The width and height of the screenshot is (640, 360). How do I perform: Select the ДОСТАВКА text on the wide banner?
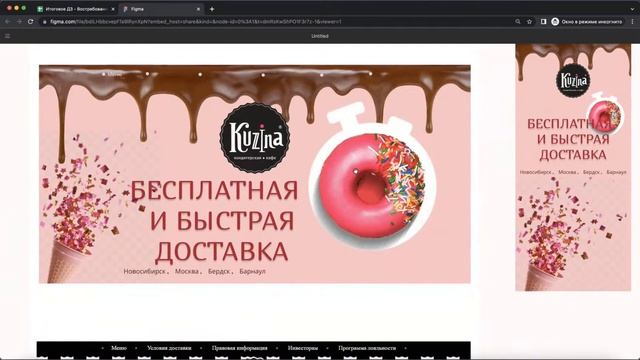tap(222, 251)
